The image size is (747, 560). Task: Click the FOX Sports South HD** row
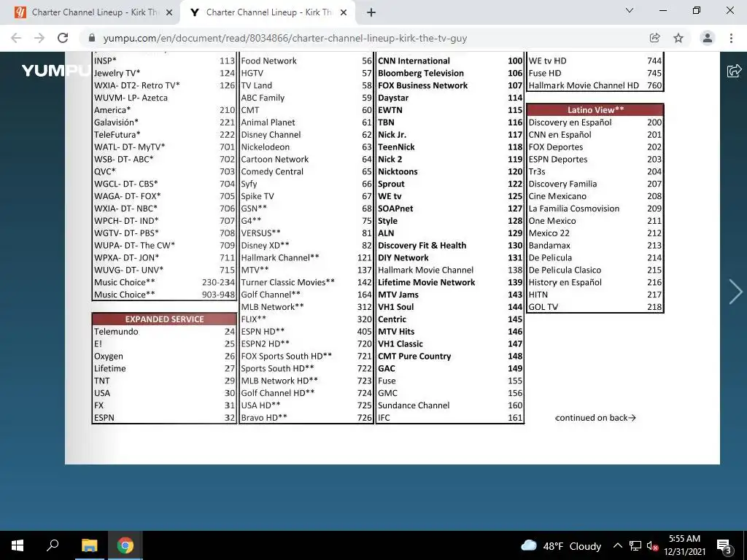306,356
